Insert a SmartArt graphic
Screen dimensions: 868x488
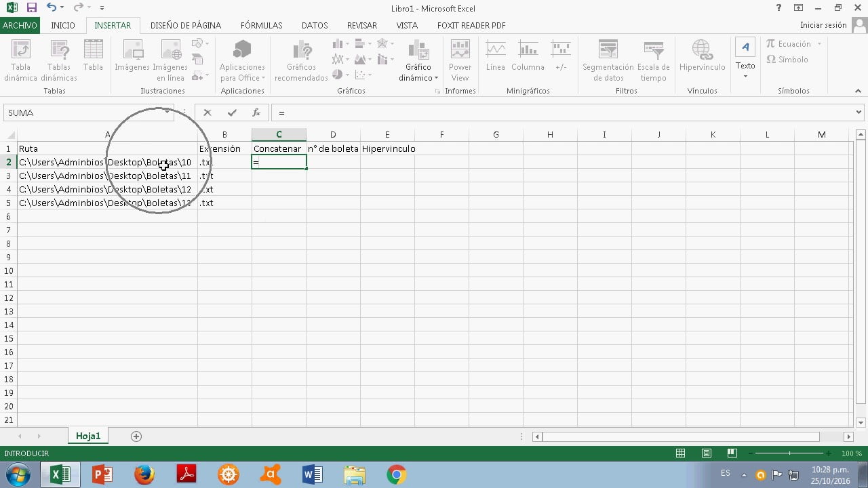(x=199, y=60)
